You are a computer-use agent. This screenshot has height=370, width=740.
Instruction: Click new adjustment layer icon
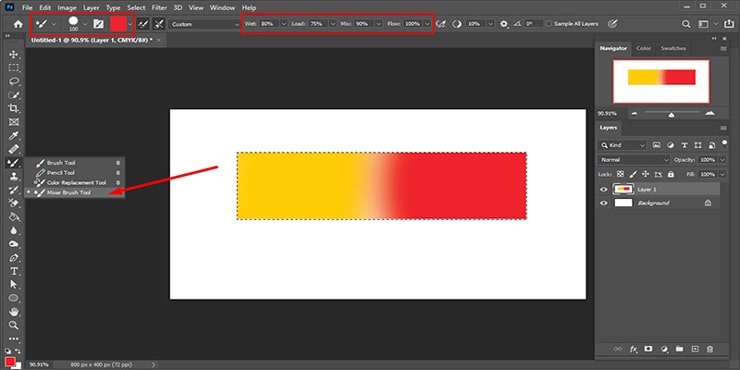pyautogui.click(x=664, y=349)
